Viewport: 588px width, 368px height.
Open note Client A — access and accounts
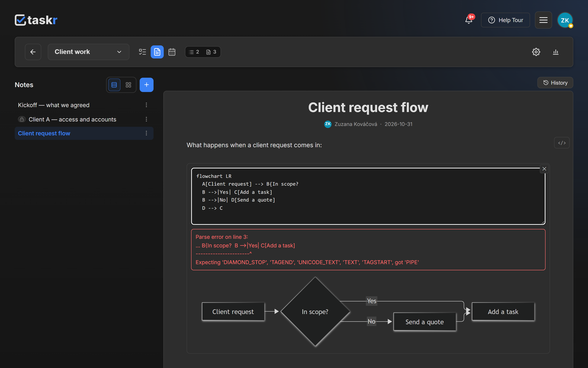(72, 119)
